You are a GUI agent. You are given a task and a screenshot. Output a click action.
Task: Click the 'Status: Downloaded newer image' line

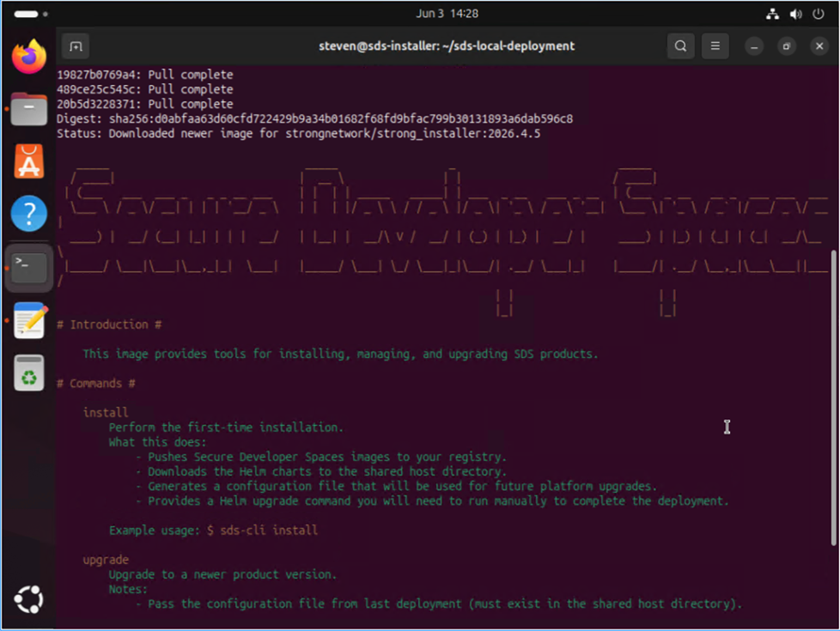click(298, 133)
